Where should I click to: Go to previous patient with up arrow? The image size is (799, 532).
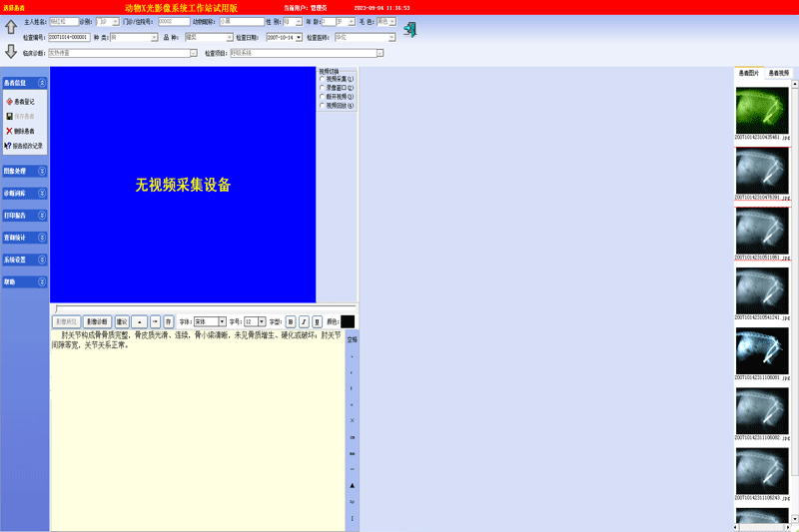(x=11, y=27)
